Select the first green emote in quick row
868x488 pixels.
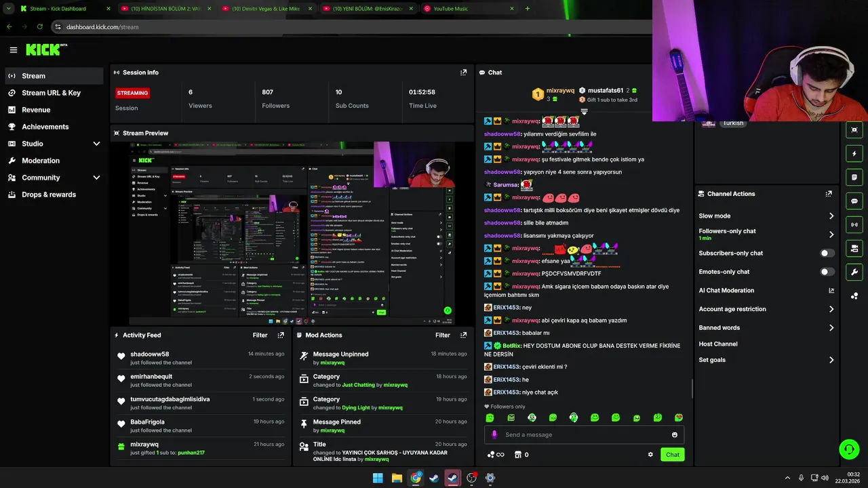click(490, 418)
